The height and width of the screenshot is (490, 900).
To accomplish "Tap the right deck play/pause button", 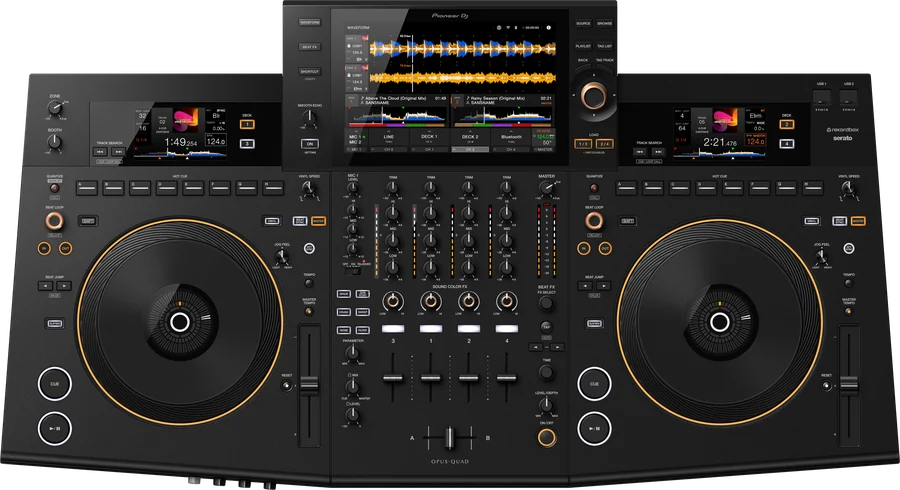I will [x=594, y=429].
